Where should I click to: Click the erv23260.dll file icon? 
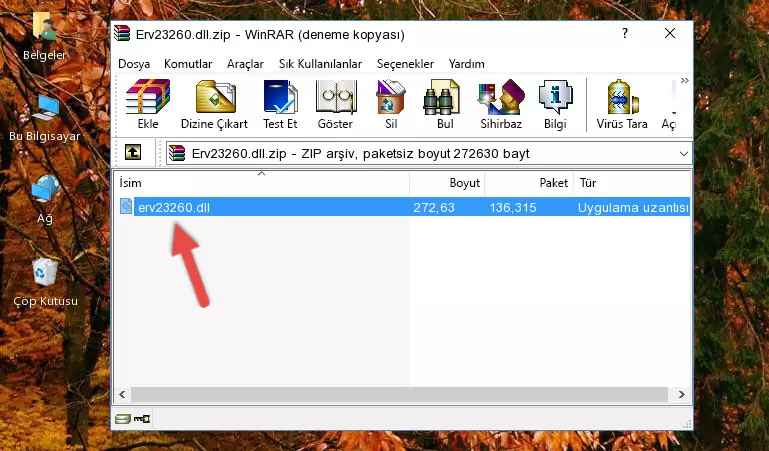point(126,206)
